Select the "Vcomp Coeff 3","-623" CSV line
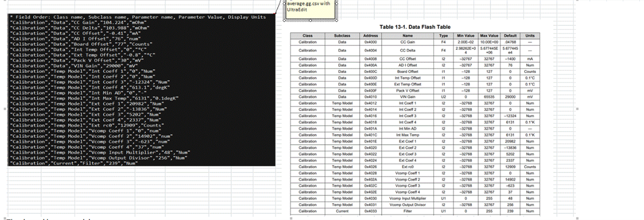This screenshot has width=644, height=220. click(x=90, y=141)
